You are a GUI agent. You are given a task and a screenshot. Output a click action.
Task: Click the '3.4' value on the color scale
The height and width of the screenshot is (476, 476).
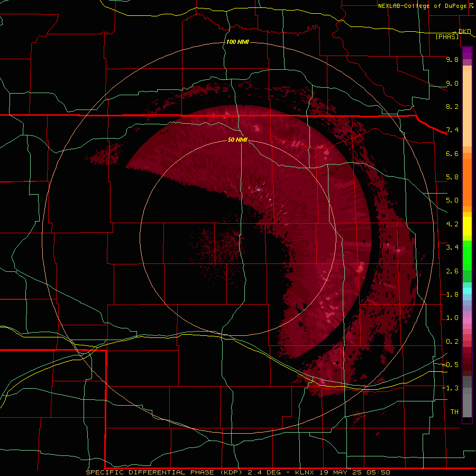click(452, 248)
